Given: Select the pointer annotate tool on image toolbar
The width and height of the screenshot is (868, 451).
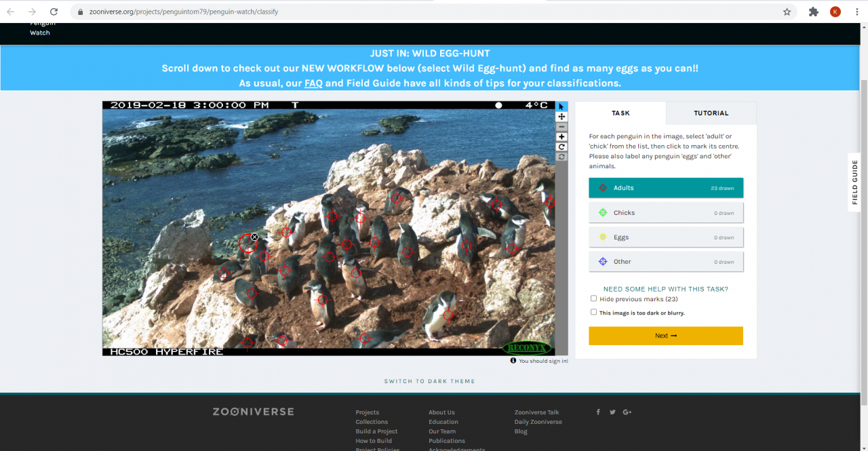Looking at the screenshot, I should 561,106.
